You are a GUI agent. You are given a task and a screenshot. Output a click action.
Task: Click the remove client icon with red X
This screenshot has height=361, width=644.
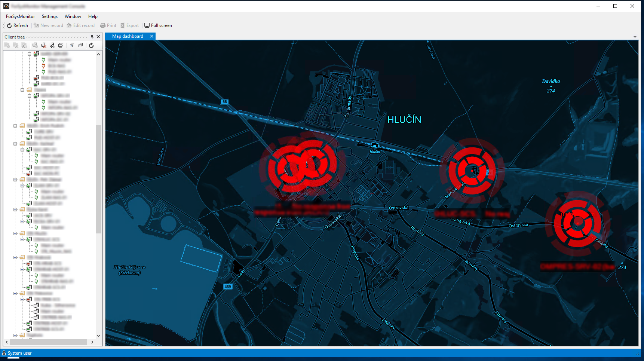[44, 45]
